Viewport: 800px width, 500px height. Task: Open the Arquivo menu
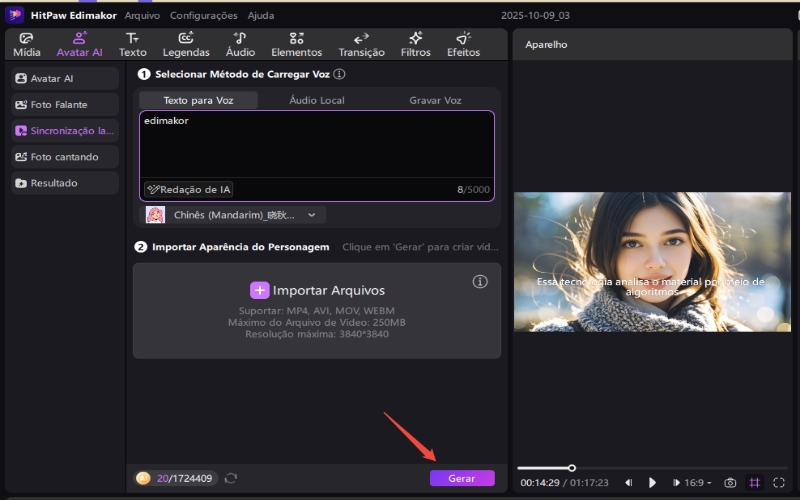pos(142,16)
